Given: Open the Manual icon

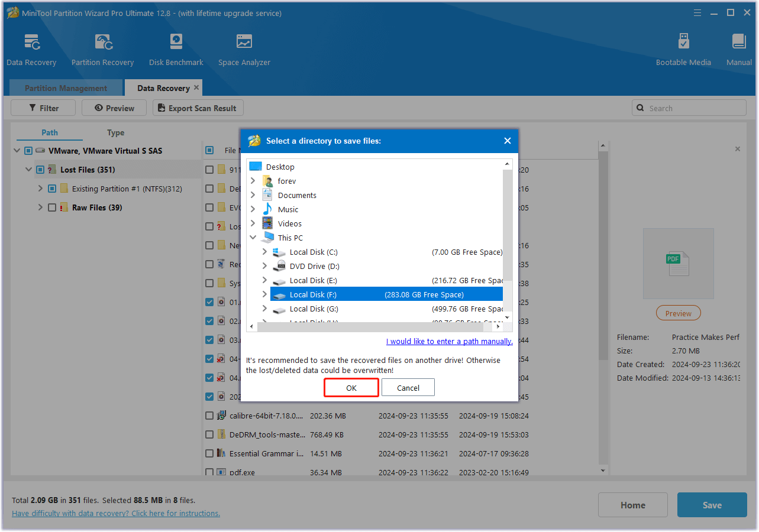Looking at the screenshot, I should (x=739, y=43).
